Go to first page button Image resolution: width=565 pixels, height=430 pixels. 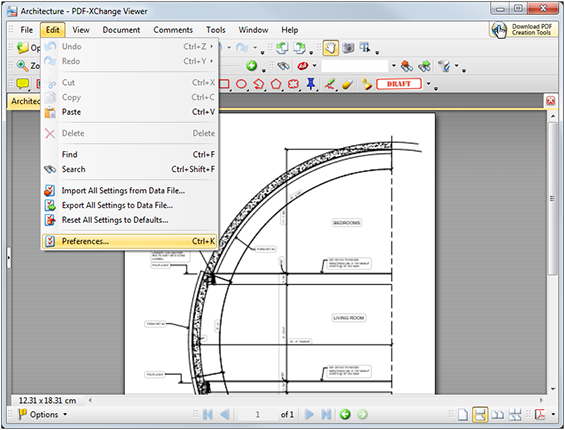pos(208,415)
